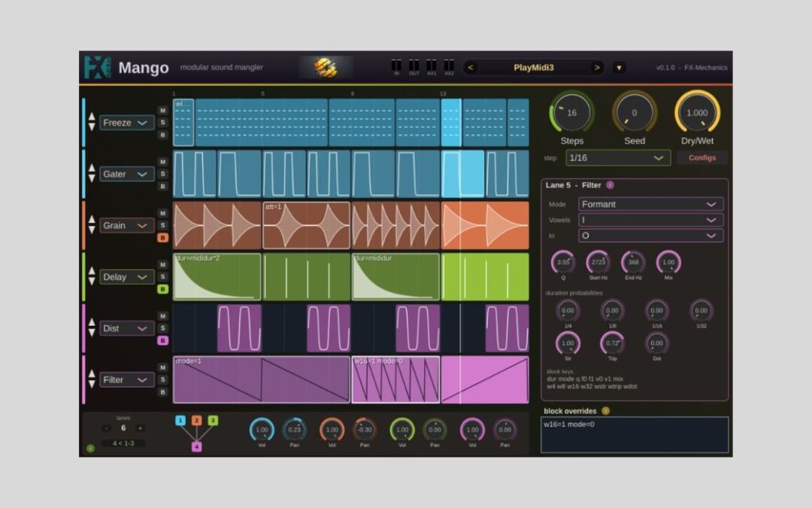Click routing node 2 in orange
The width and height of the screenshot is (812, 508).
197,421
